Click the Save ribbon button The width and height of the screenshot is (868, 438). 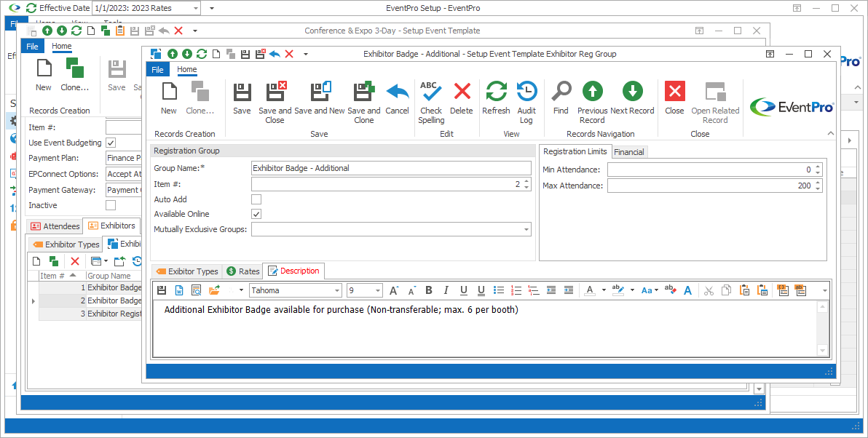(242, 98)
